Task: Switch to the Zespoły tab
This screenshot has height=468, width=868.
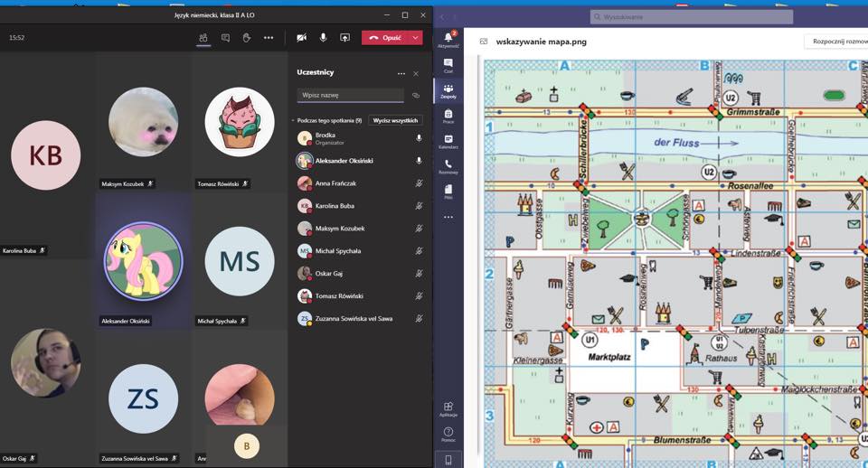Action: click(x=448, y=90)
